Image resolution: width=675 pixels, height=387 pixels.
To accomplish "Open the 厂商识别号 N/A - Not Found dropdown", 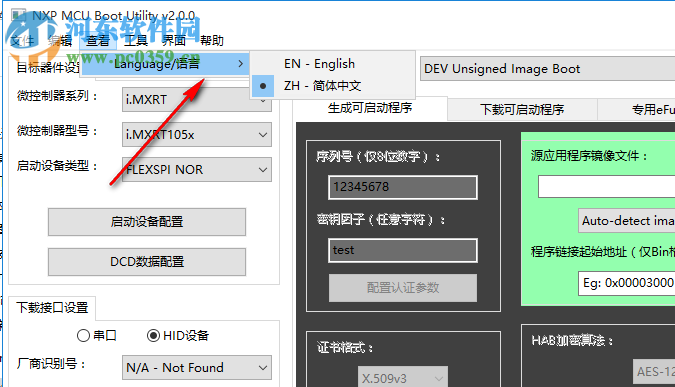I will click(x=197, y=368).
